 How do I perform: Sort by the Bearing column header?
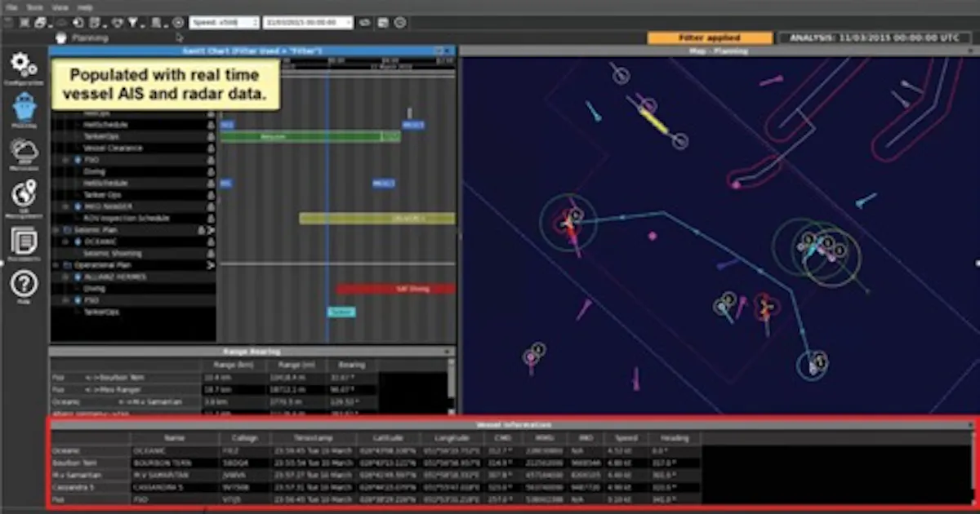tap(352, 365)
